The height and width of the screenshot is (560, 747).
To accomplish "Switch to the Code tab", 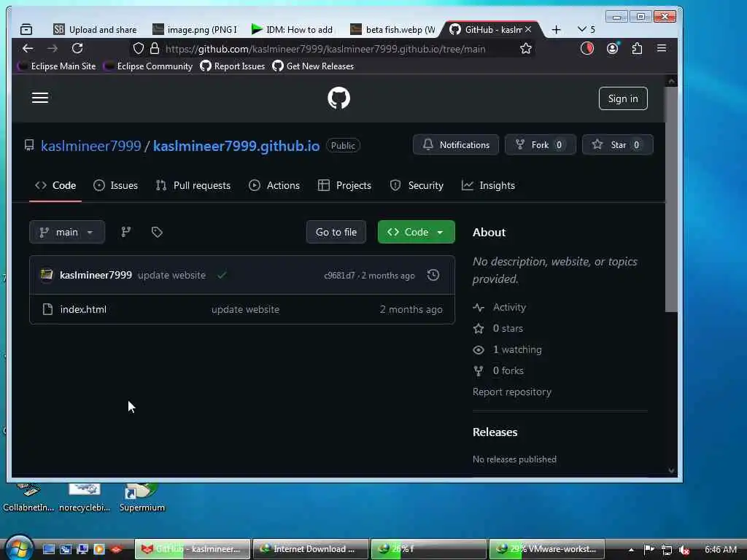I will 55,186.
